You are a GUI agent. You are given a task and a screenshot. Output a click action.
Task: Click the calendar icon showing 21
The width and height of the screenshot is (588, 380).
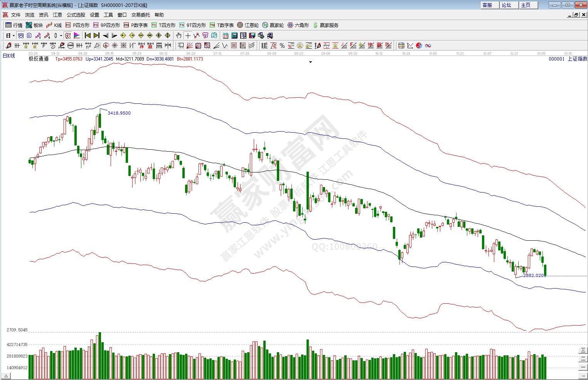pos(226,35)
